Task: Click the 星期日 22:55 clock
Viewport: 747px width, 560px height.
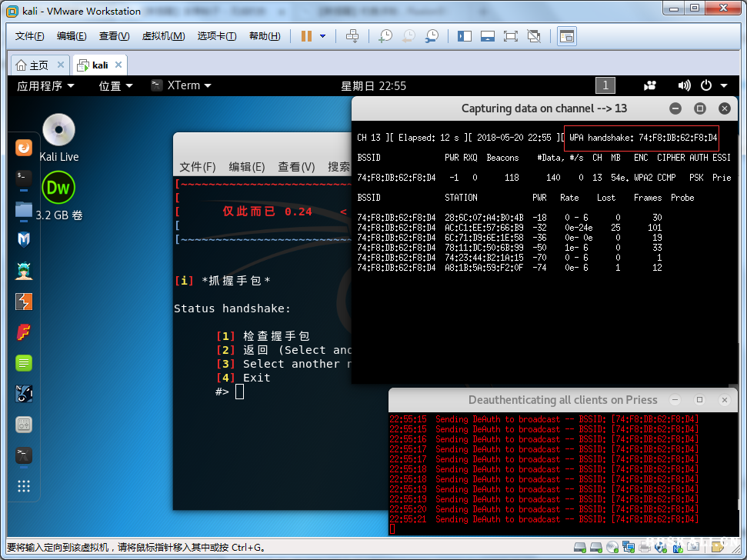Action: pyautogui.click(x=373, y=86)
